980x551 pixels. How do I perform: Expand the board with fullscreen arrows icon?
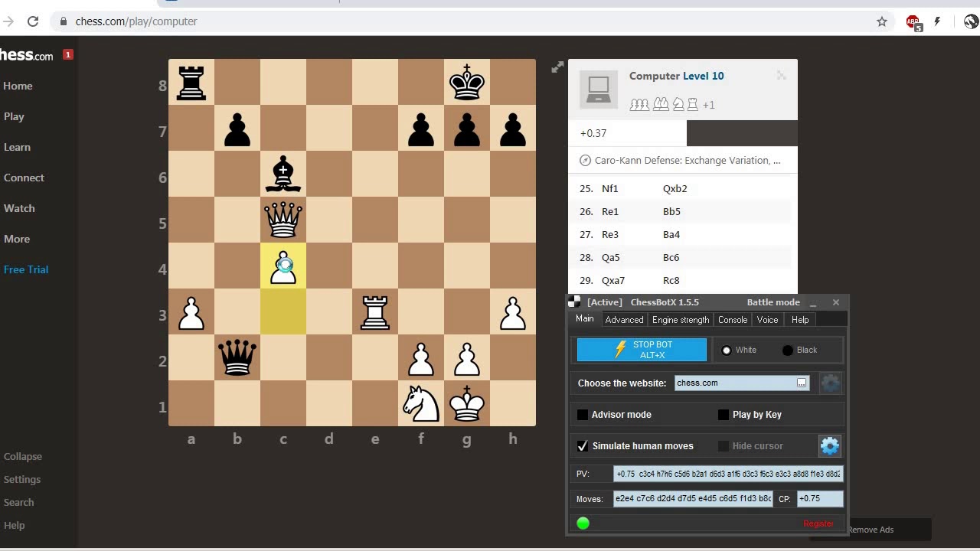(557, 67)
